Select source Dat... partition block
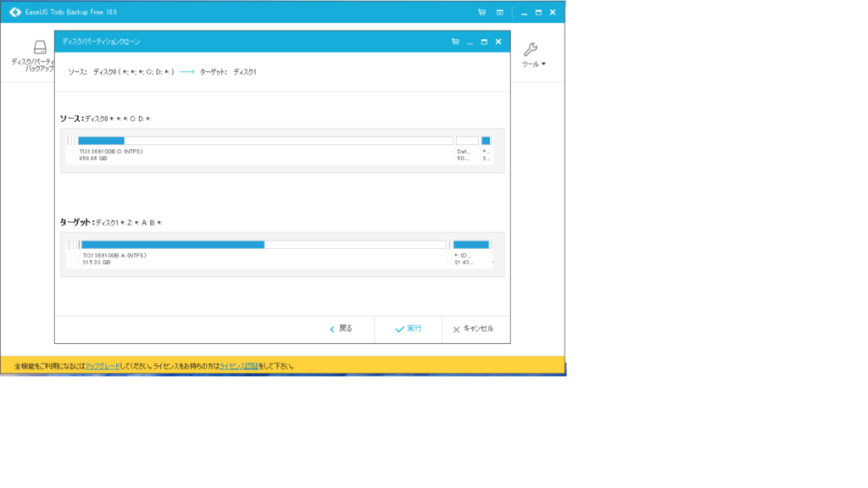 467,141
